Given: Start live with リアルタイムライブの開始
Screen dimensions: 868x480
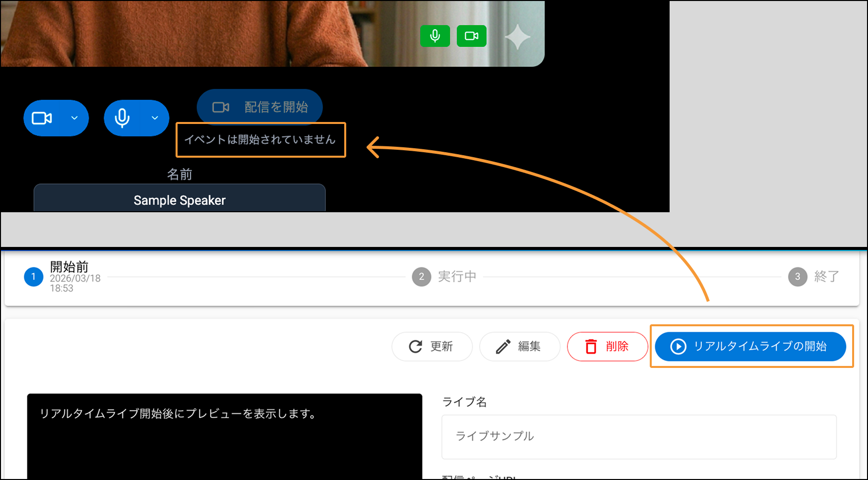Looking at the screenshot, I should (750, 347).
